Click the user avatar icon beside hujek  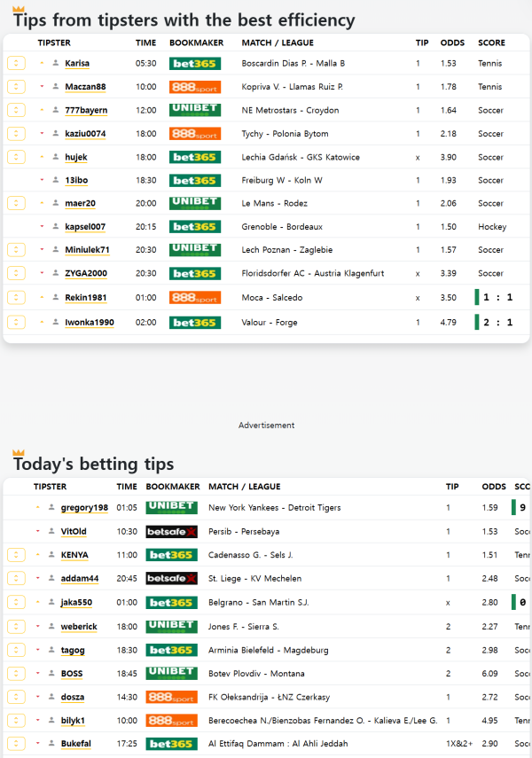pyautogui.click(x=56, y=157)
